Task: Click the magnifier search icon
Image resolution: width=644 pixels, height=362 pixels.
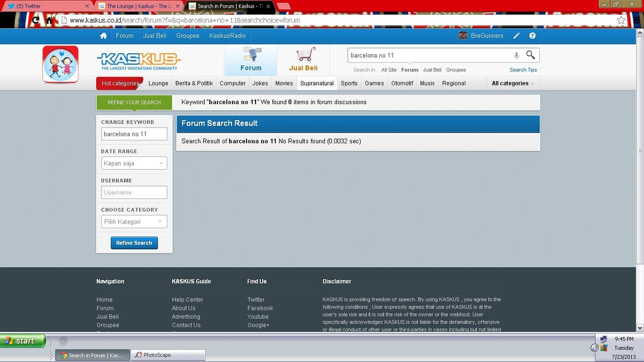Action: [x=530, y=55]
